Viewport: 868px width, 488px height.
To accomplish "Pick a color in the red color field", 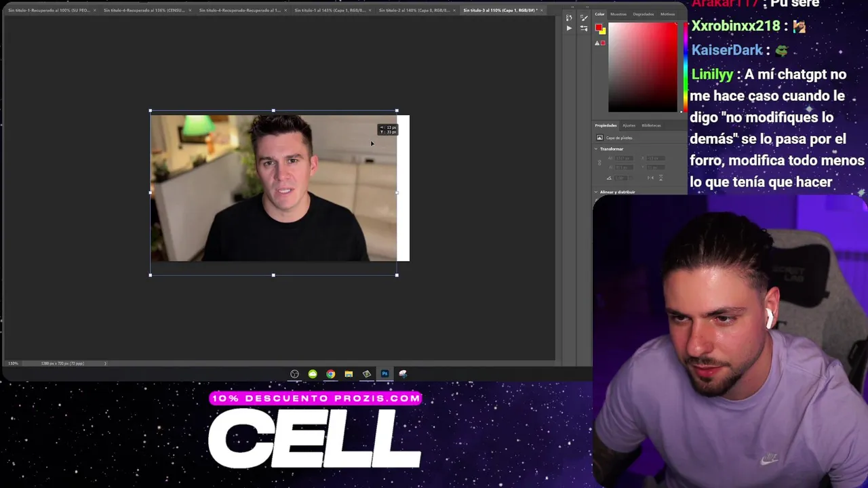I will [642, 67].
